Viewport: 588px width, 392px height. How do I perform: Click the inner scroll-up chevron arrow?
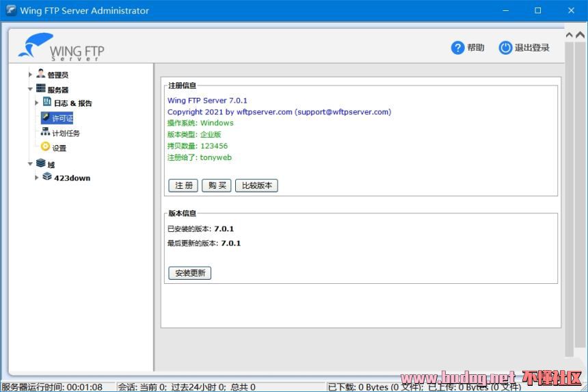(570, 35)
